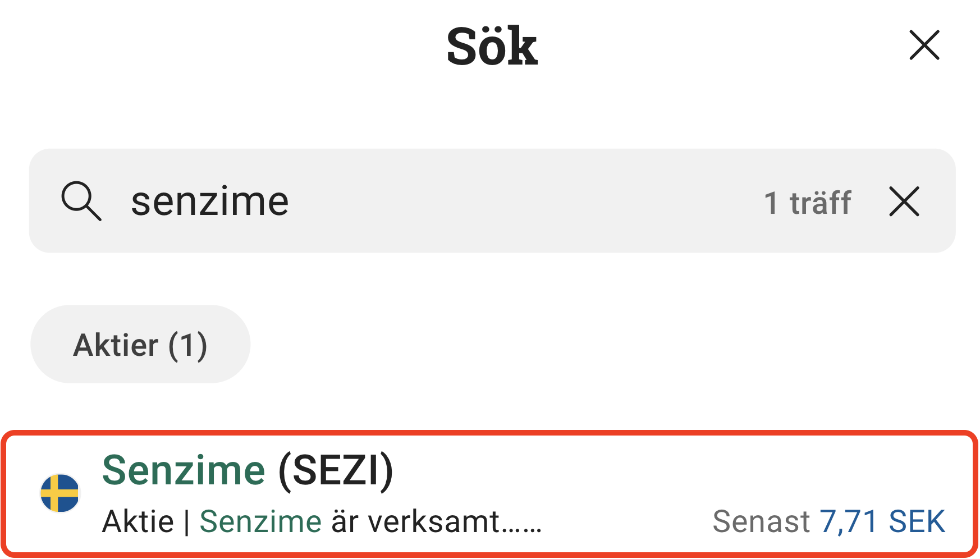Screen dimensions: 980x559
Task: Click the magnifying glass search icon
Action: [81, 201]
